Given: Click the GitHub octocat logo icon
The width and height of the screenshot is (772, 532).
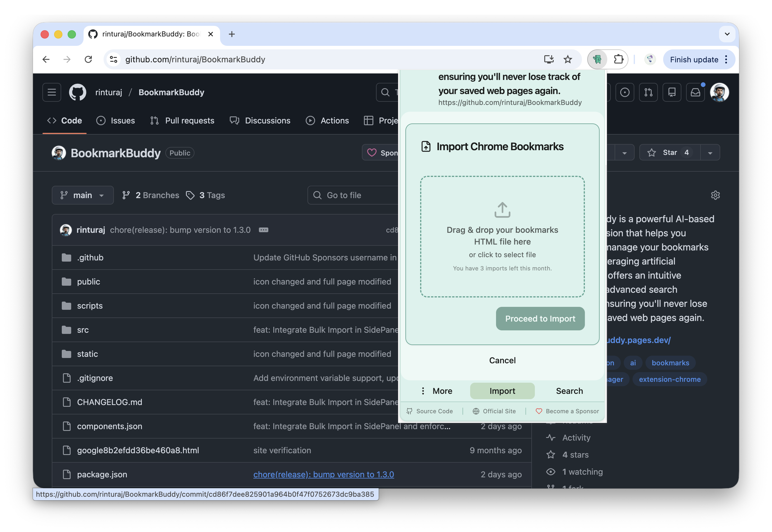Looking at the screenshot, I should pos(78,92).
